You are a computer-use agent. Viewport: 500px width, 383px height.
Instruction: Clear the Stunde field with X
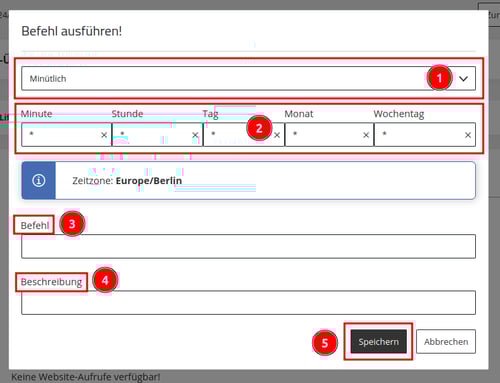[195, 135]
